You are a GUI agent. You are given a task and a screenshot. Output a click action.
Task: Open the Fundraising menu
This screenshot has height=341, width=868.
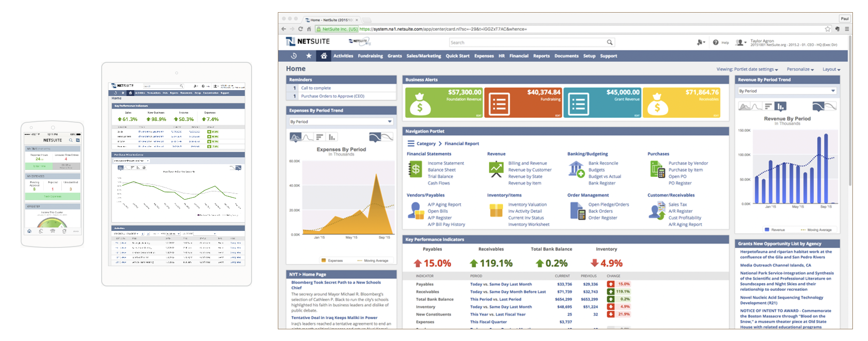coord(370,56)
